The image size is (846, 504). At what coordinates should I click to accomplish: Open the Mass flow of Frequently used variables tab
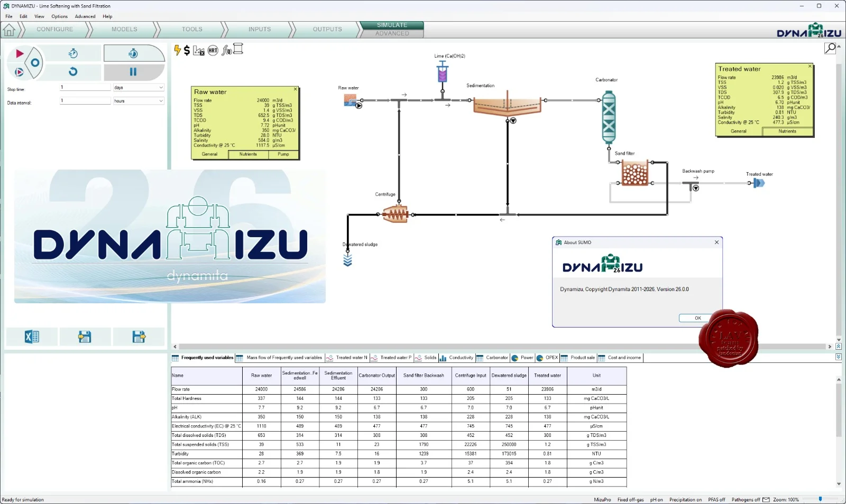(x=280, y=358)
